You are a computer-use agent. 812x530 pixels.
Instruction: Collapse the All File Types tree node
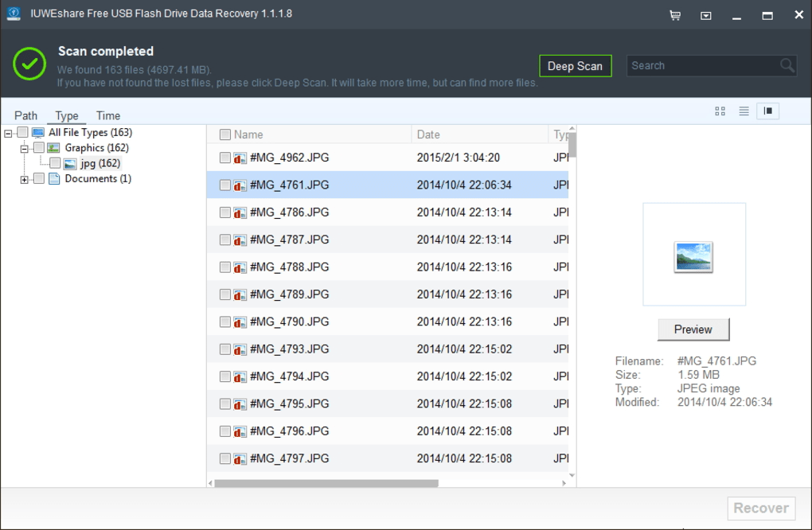6,132
